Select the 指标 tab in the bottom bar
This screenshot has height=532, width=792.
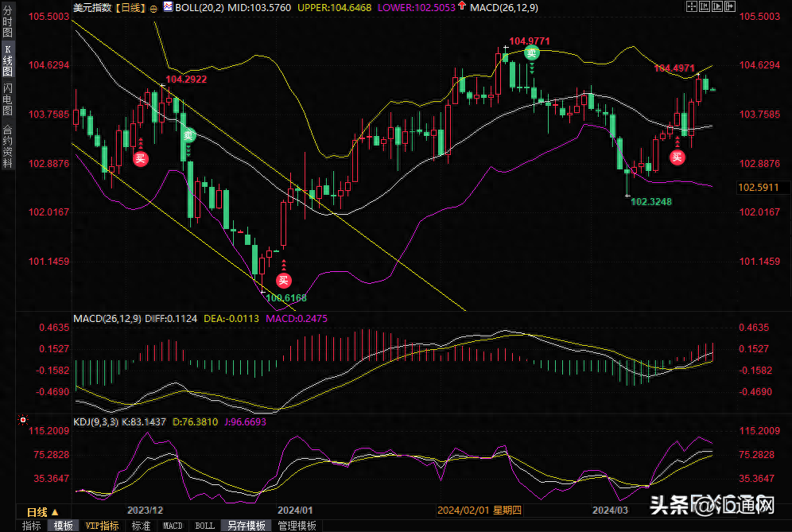click(x=32, y=526)
